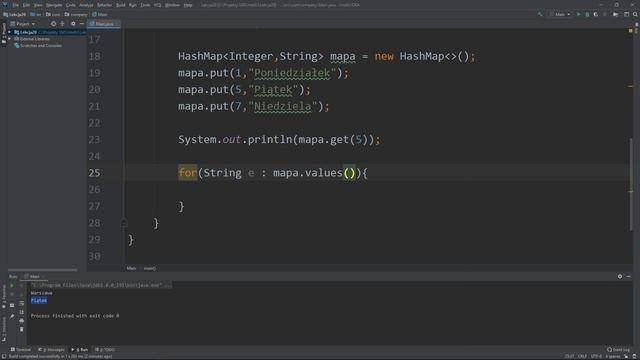
Task: Open the VCS menu
Action: coord(158,5)
